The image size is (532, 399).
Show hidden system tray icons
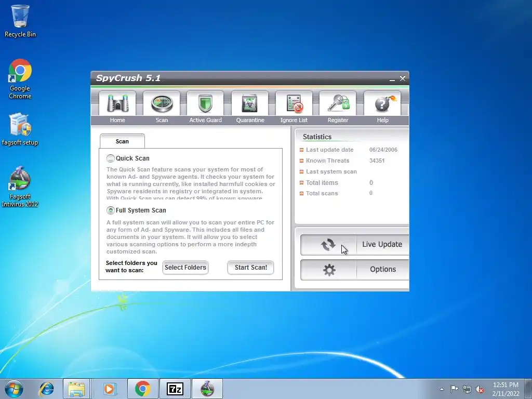coord(442,389)
